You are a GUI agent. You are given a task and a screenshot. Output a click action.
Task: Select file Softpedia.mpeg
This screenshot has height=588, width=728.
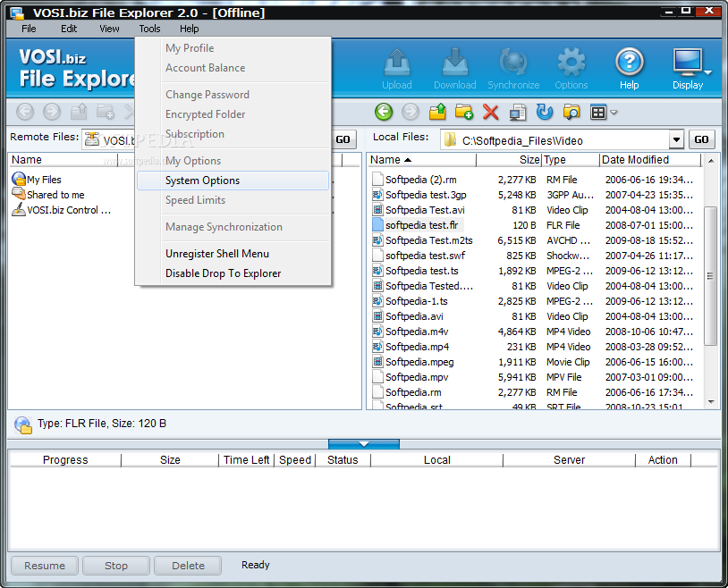(419, 362)
